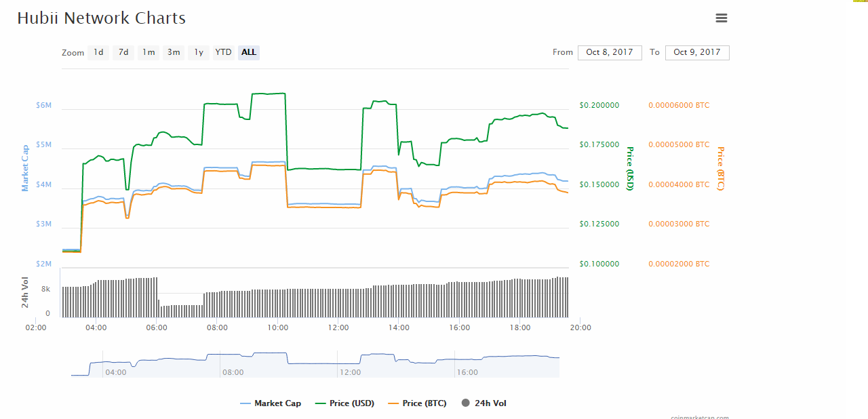This screenshot has width=868, height=419.
Task: Set zoom range to 1m
Action: click(149, 52)
